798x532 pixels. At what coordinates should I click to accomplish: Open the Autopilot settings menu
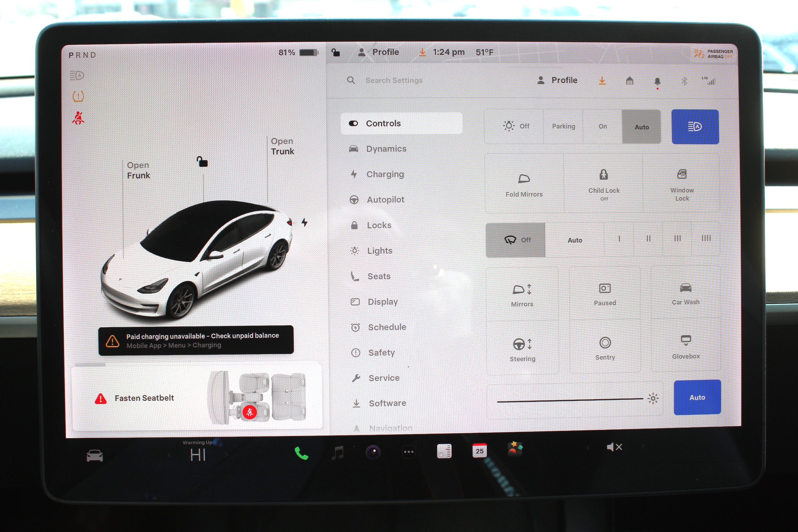[385, 200]
